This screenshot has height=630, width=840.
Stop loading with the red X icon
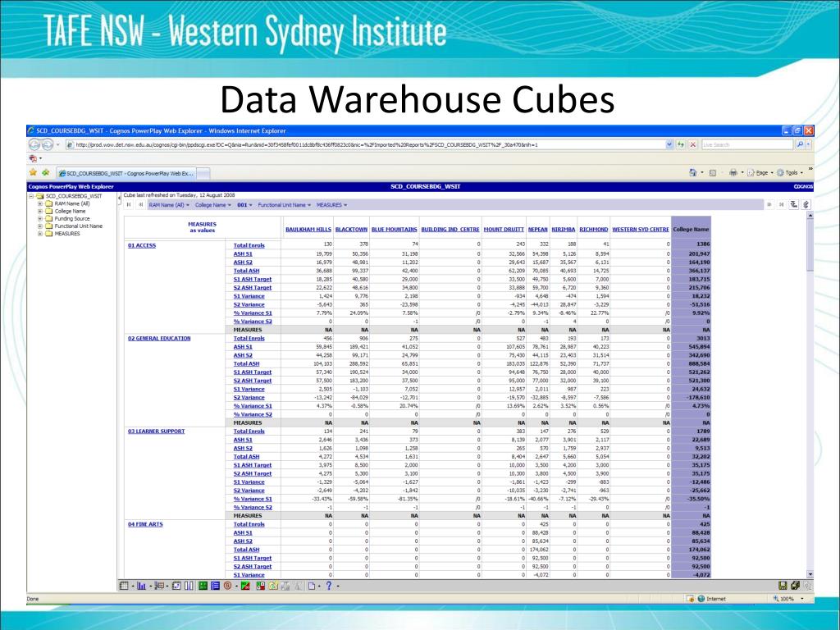coord(692,144)
